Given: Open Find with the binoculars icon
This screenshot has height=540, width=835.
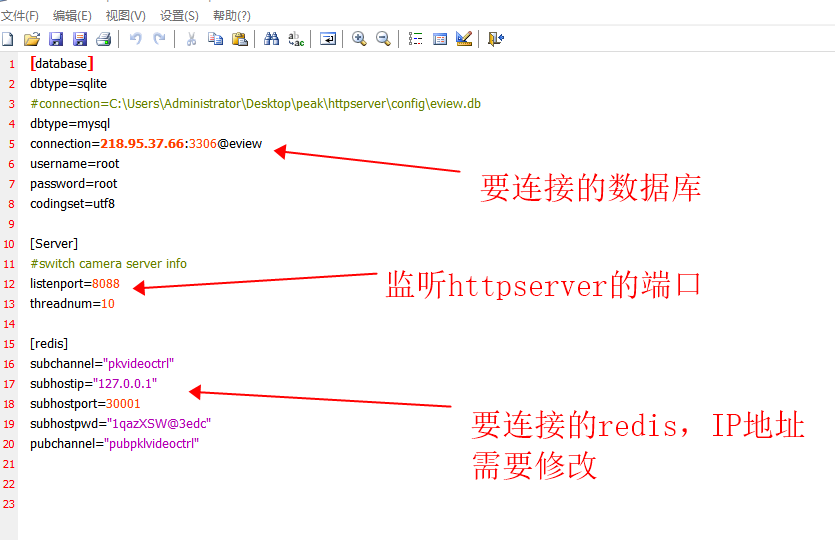Looking at the screenshot, I should [272, 39].
